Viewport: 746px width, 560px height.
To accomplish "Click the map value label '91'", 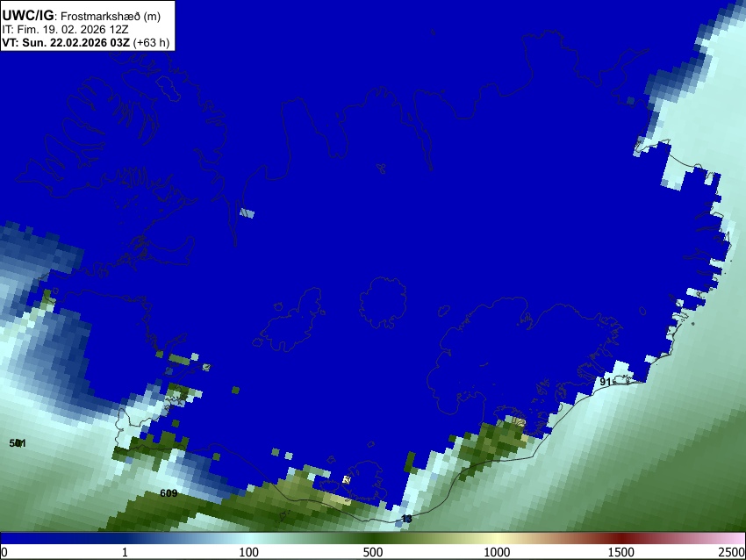I will (x=606, y=382).
